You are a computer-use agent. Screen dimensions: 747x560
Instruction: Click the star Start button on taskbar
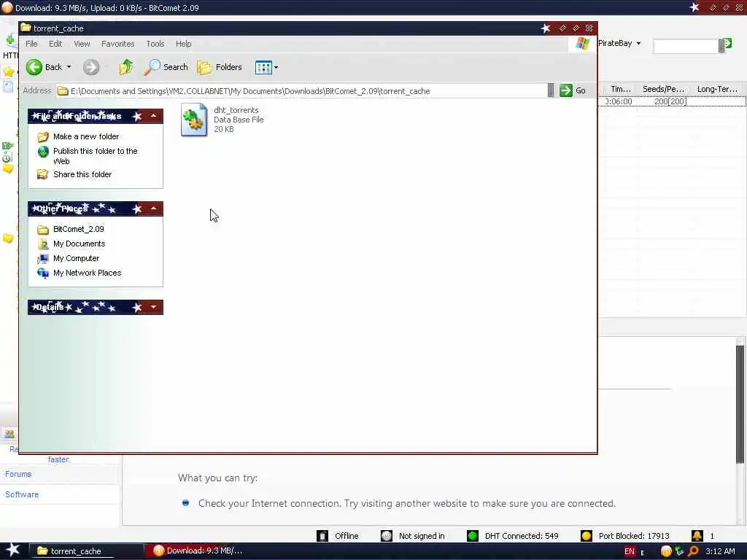pos(13,551)
